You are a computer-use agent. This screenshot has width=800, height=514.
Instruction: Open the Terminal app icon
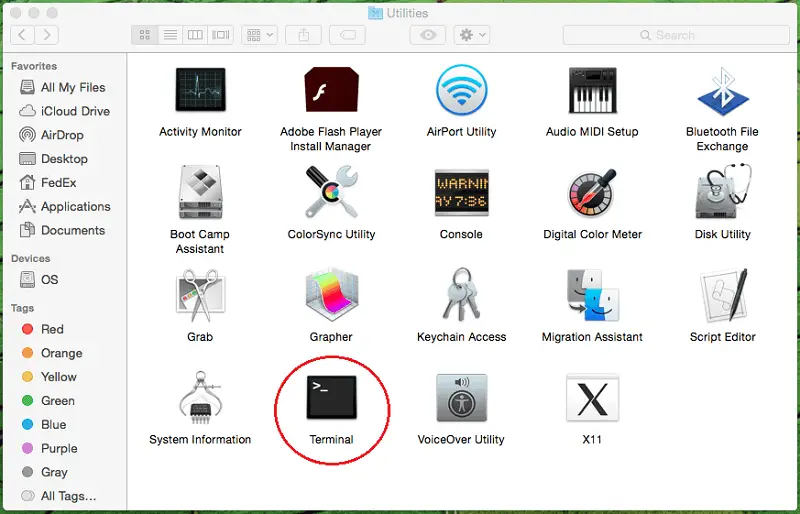pyautogui.click(x=332, y=397)
